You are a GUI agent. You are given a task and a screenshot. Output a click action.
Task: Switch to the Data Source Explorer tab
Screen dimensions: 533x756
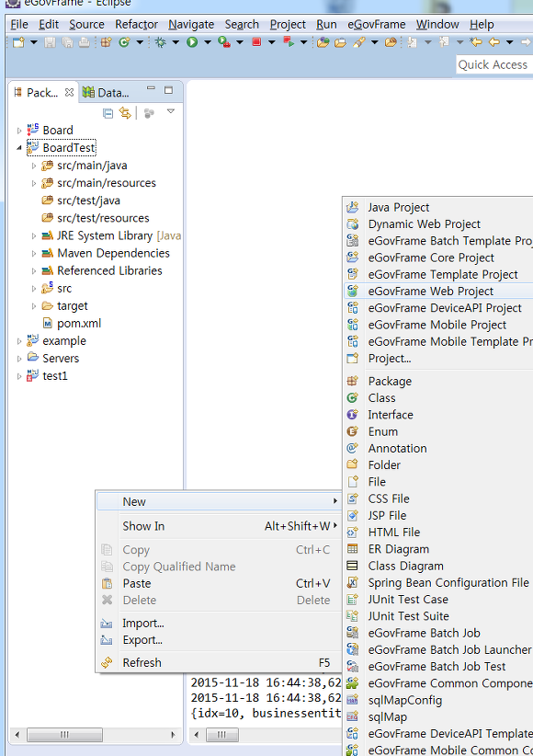[106, 92]
